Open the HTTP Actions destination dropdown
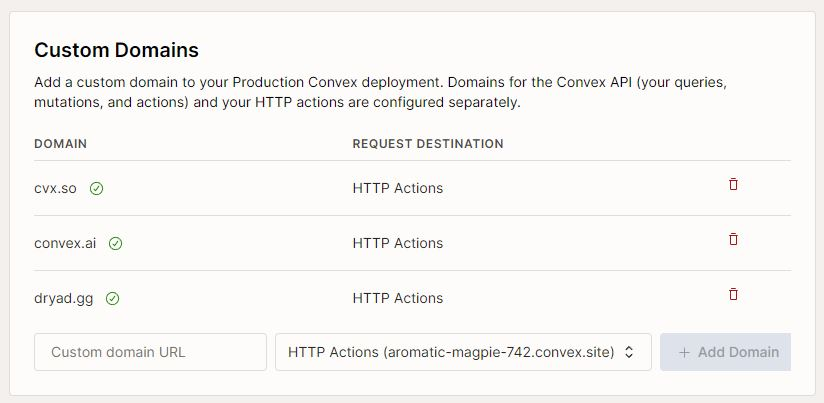 pos(462,352)
